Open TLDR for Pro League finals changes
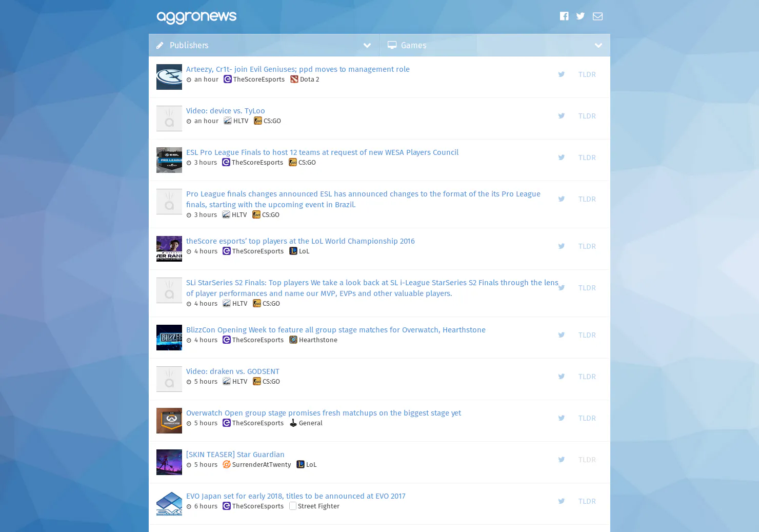The height and width of the screenshot is (532, 759). [x=587, y=199]
